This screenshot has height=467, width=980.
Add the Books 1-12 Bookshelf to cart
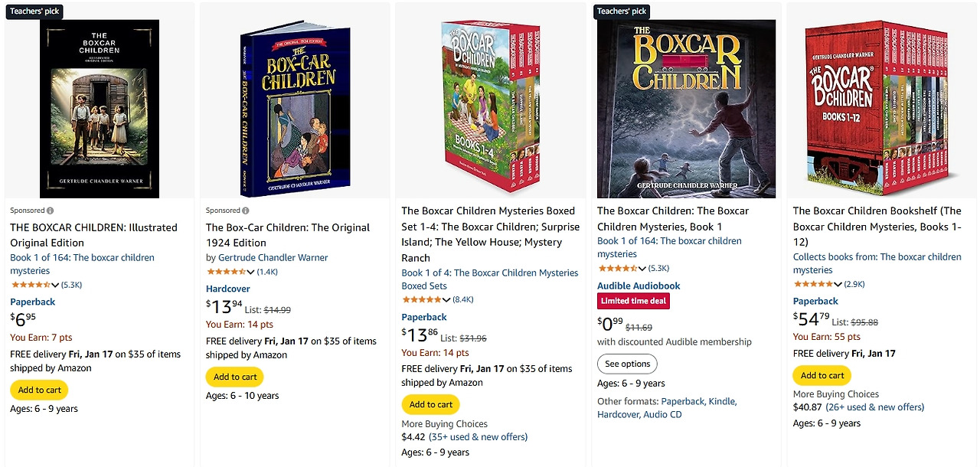(822, 375)
